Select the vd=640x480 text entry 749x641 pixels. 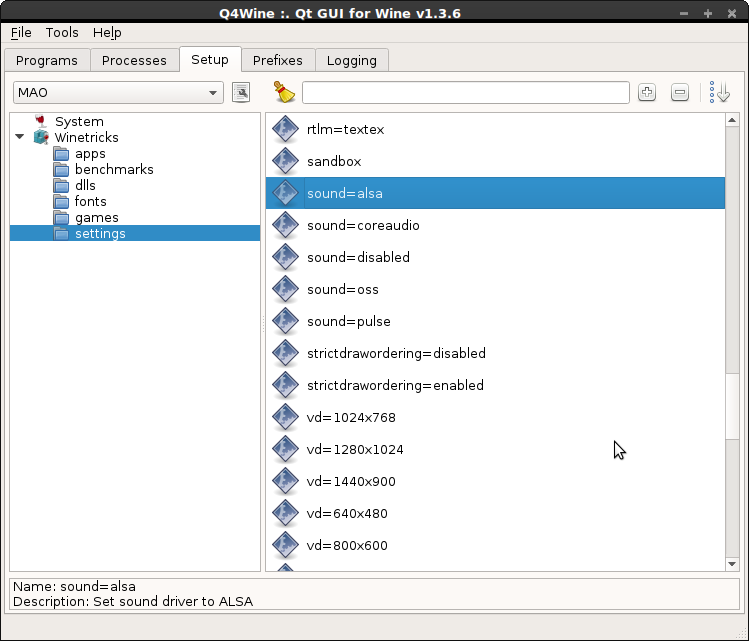click(347, 513)
